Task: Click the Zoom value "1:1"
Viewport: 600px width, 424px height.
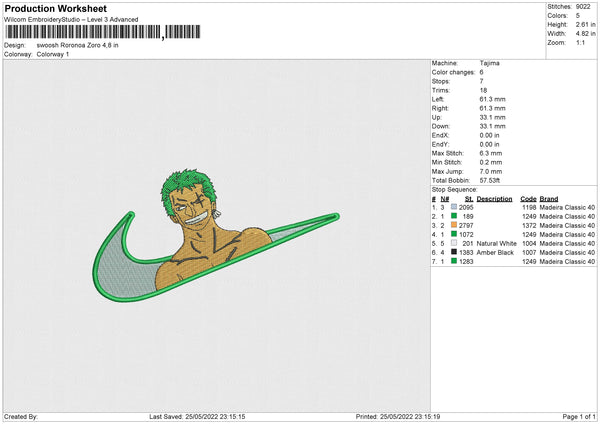Action: (580, 42)
